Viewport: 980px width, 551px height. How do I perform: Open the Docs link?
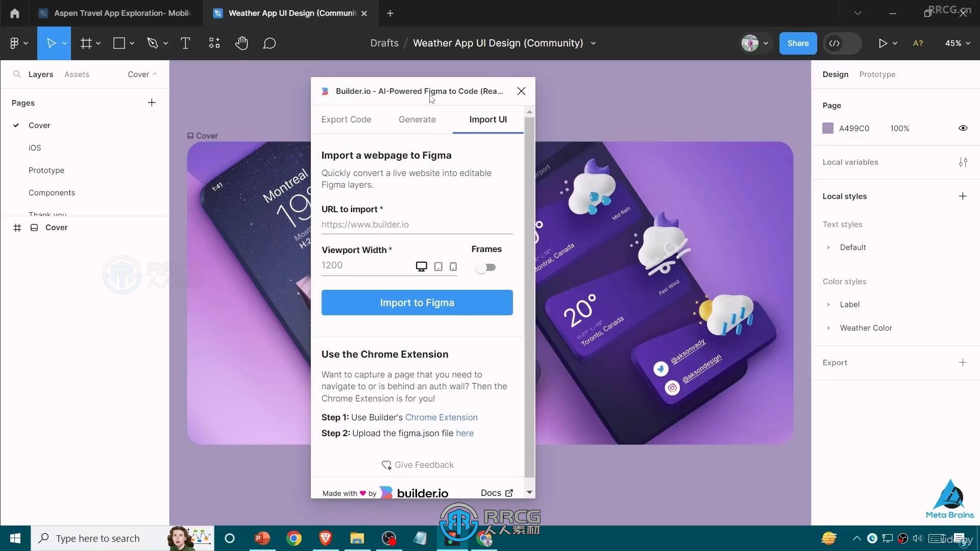click(x=497, y=493)
